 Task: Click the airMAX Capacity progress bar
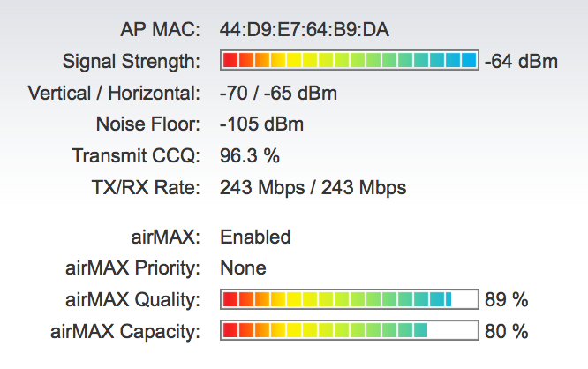pyautogui.click(x=349, y=332)
